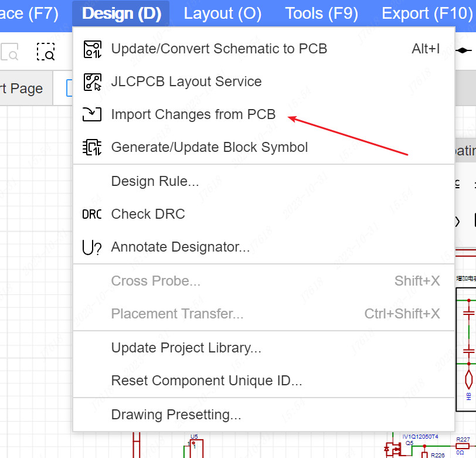Click the greyed-out zoom page toolbar icon
476x458 pixels.
coord(9,52)
